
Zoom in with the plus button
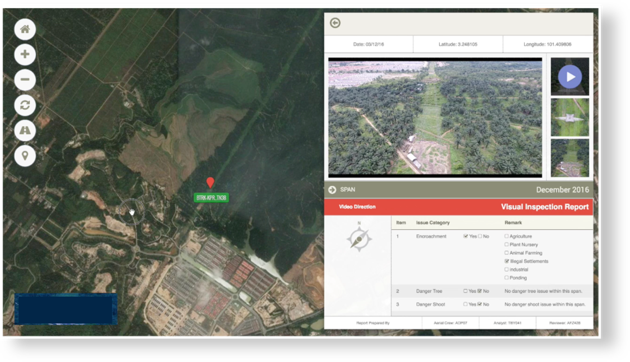[25, 54]
